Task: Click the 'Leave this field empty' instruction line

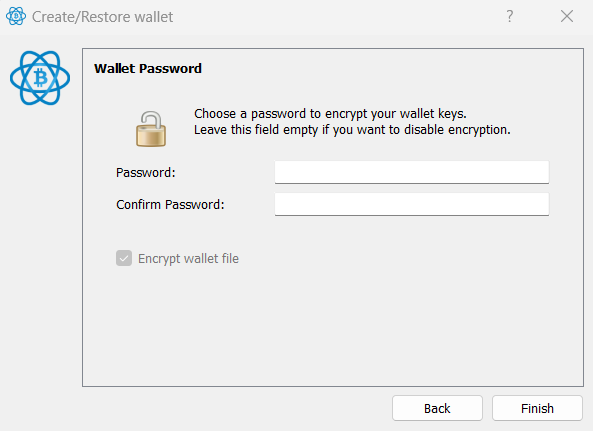Action: click(352, 130)
